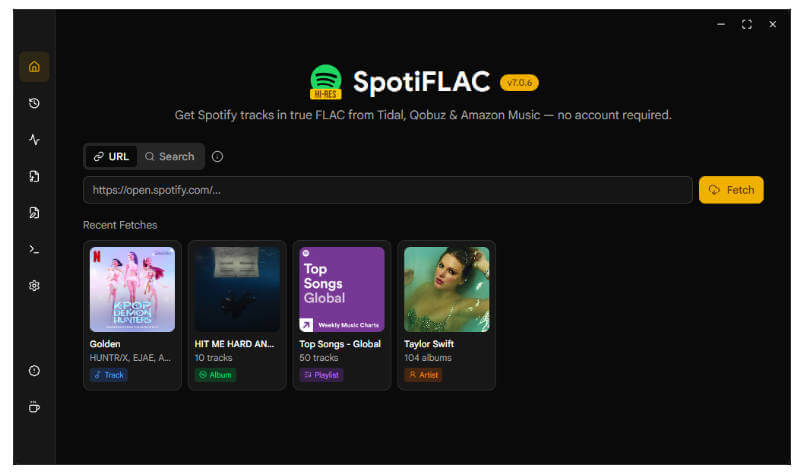Click the coffee cup donate icon
799x474 pixels.
(x=34, y=407)
